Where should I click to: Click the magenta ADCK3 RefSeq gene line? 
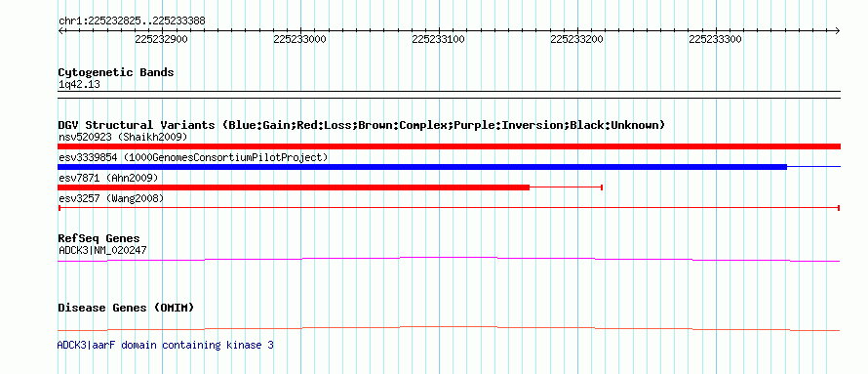pyautogui.click(x=449, y=260)
